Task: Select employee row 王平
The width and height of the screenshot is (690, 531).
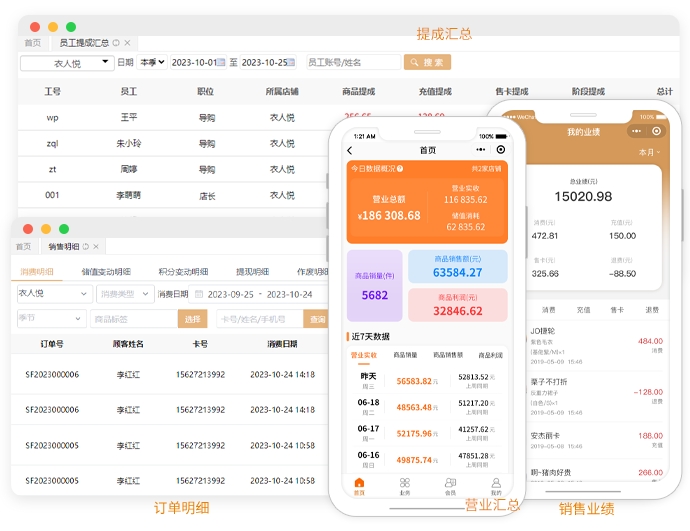Action: point(173,117)
